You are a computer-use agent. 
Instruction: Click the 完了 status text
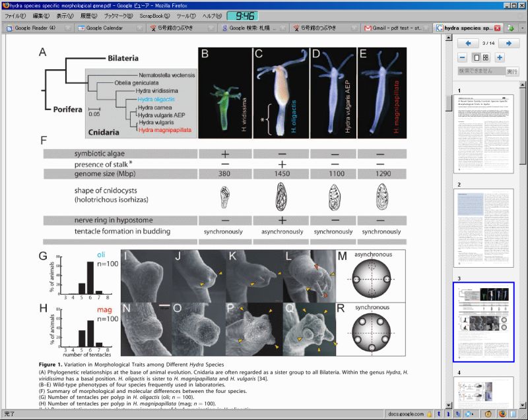(9, 414)
